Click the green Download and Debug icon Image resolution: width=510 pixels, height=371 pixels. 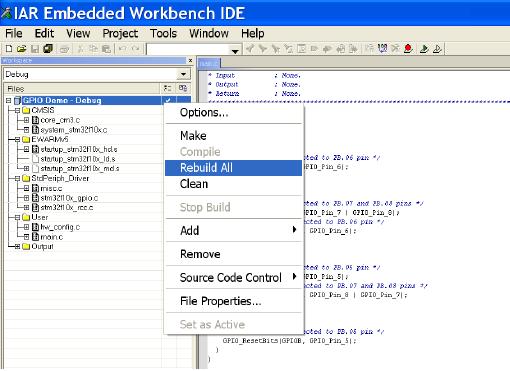point(424,49)
